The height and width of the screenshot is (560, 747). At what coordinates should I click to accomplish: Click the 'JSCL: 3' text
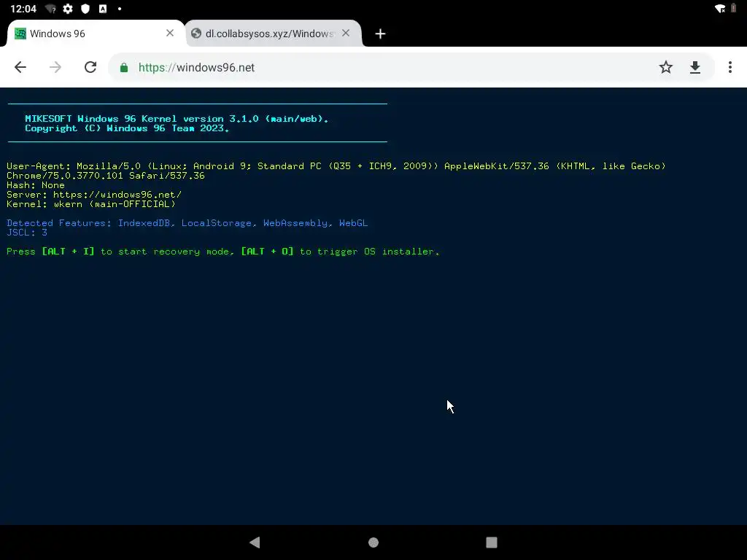pos(27,233)
